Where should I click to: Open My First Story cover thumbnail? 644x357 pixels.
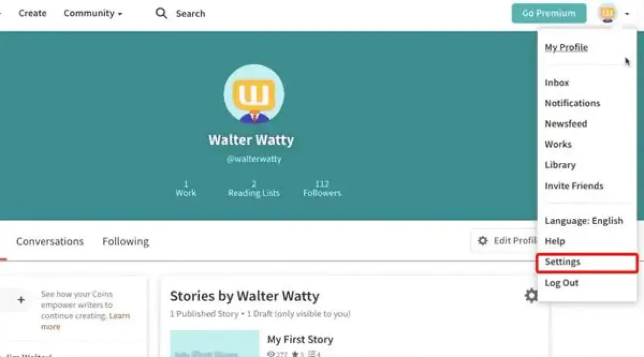pos(214,343)
